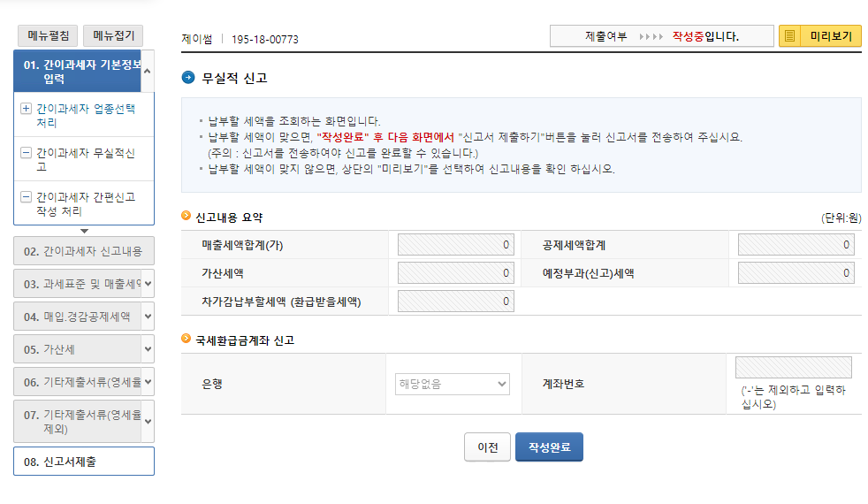Click the 가산세액 amount field
This screenshot has width=868, height=504.
click(455, 272)
